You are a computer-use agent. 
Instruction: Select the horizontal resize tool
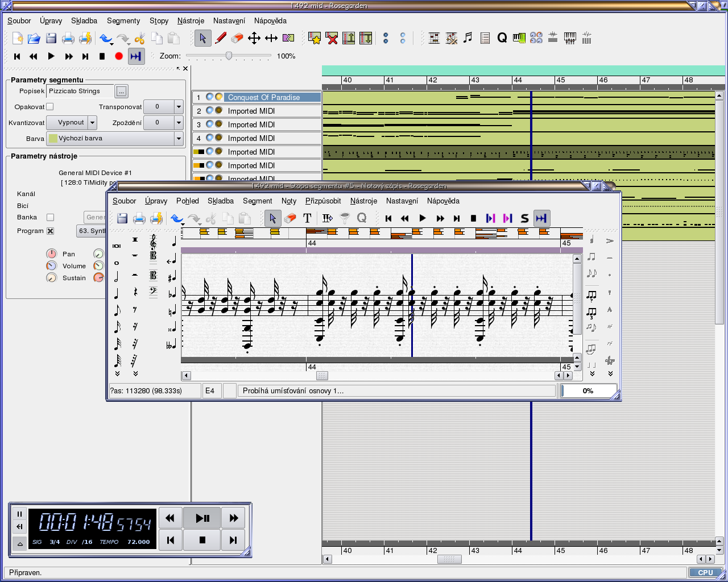tap(271, 38)
